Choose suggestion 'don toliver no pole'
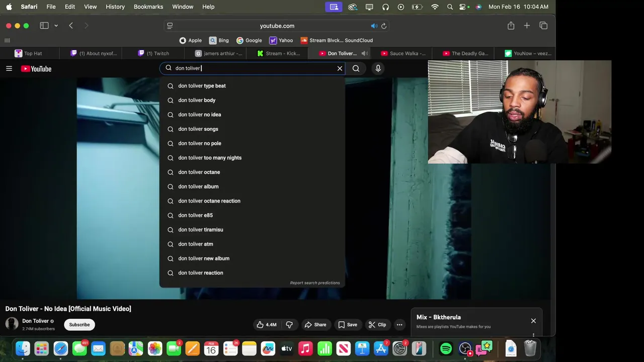Viewport: 644px width, 362px height. [252, 143]
